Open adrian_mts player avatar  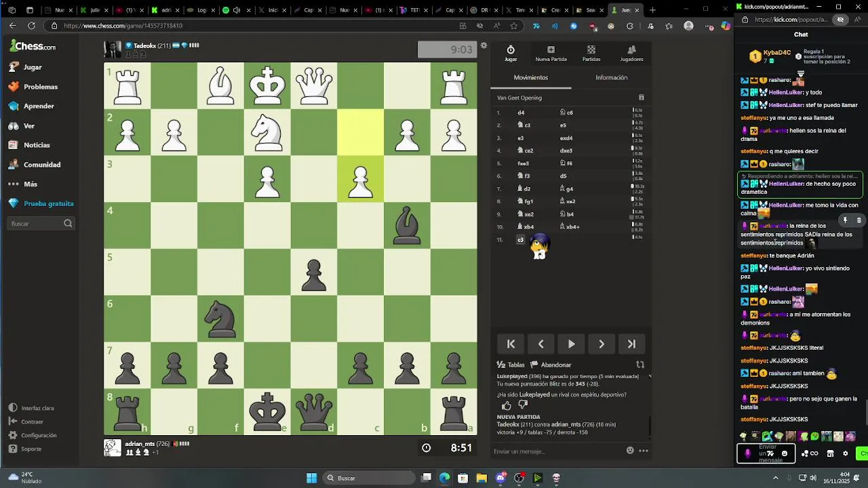[113, 447]
